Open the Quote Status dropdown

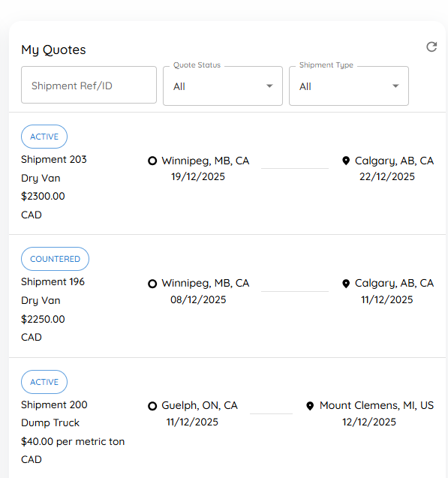[223, 86]
